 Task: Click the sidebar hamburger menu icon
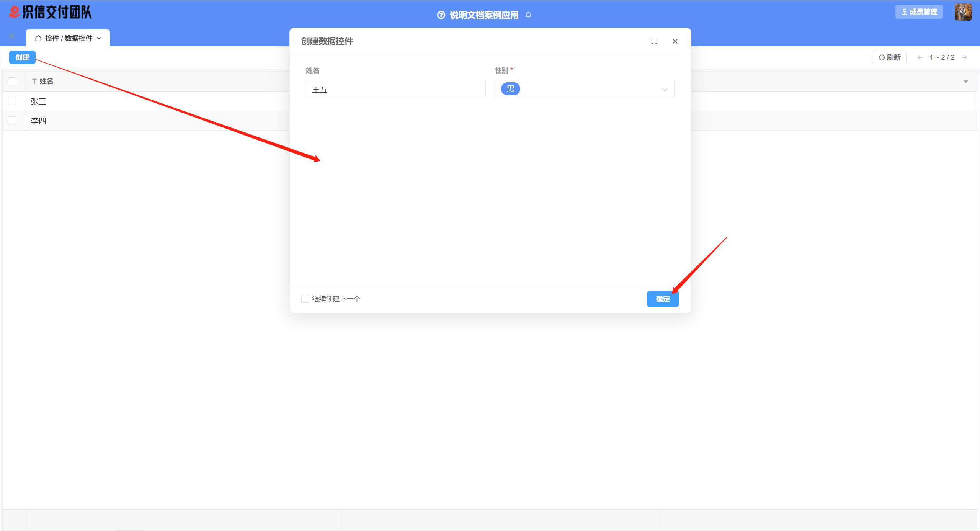coord(12,36)
